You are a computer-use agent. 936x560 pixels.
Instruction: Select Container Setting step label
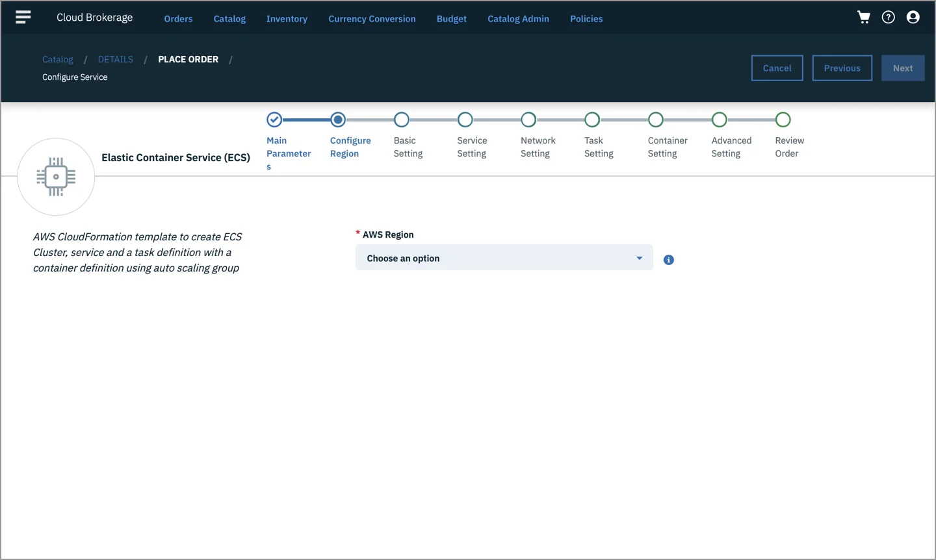668,147
